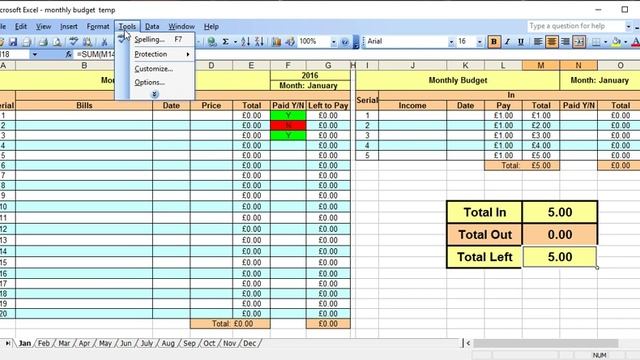Open the Edit menu
Screen dimensions: 640x360
(x=21, y=27)
